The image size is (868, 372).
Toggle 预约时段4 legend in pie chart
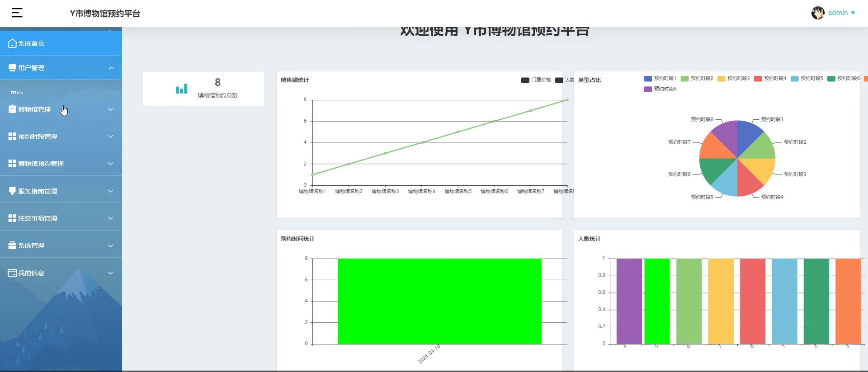click(x=770, y=79)
